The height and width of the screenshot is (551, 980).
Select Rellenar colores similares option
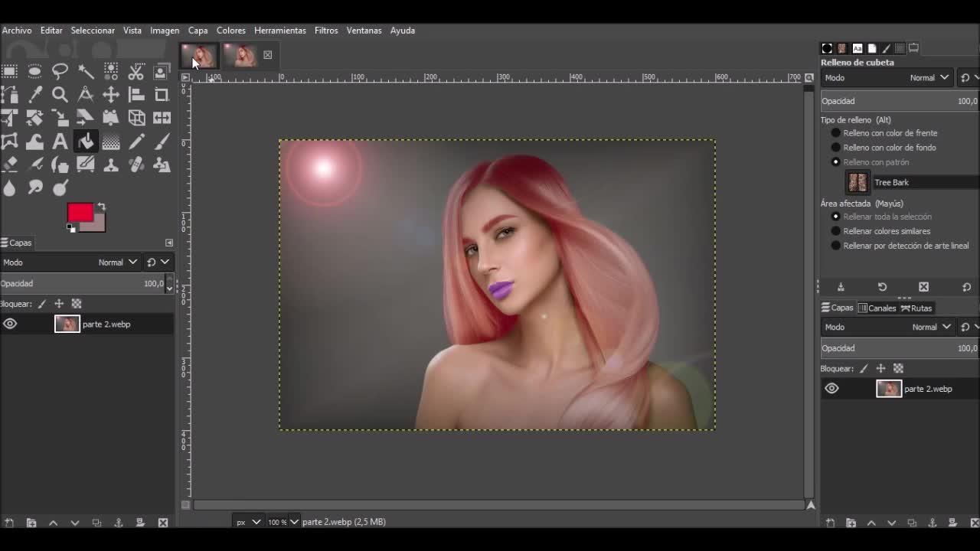tap(836, 231)
